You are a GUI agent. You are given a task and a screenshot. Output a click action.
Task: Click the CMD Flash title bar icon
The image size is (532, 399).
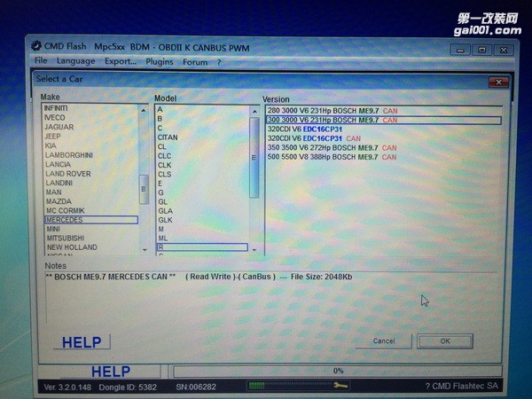tap(36, 44)
